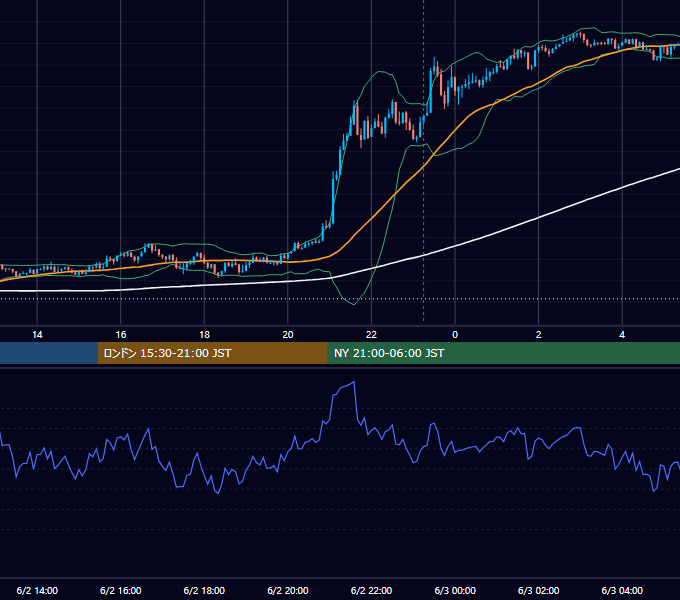Click the oscillator's highest peak near 22:00

pos(354,382)
